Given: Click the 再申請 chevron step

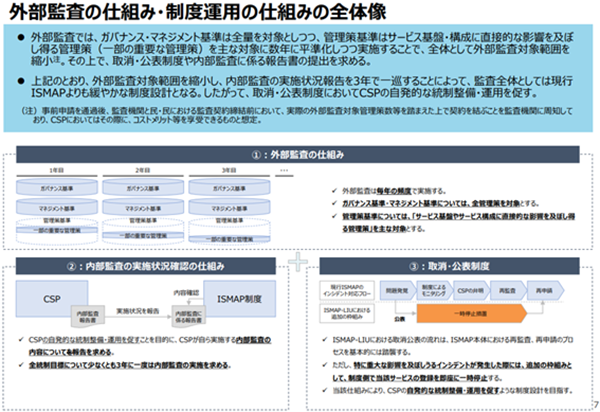Looking at the screenshot, I should [x=545, y=291].
